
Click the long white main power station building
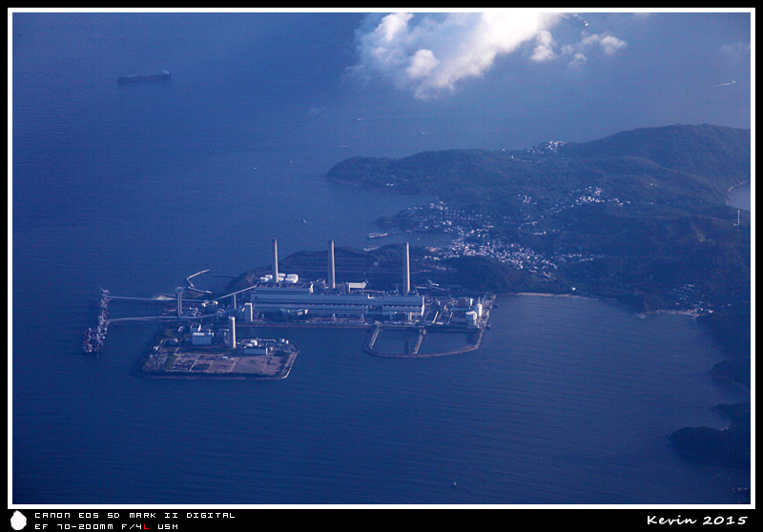(334, 301)
